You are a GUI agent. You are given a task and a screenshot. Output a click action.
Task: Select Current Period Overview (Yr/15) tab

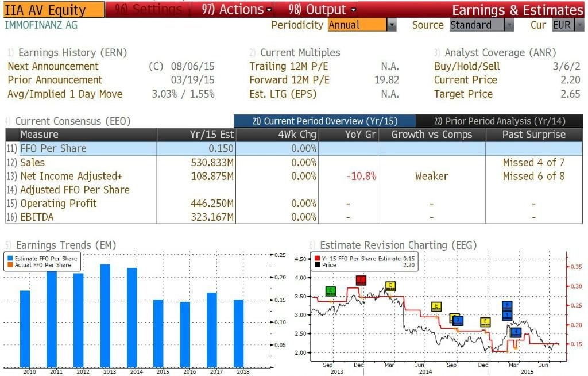pyautogui.click(x=325, y=121)
